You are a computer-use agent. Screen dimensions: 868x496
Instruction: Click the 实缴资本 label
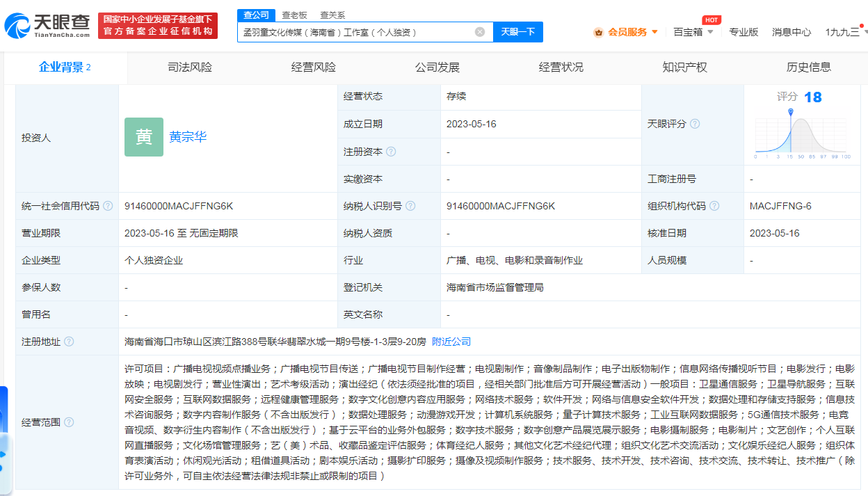(363, 179)
